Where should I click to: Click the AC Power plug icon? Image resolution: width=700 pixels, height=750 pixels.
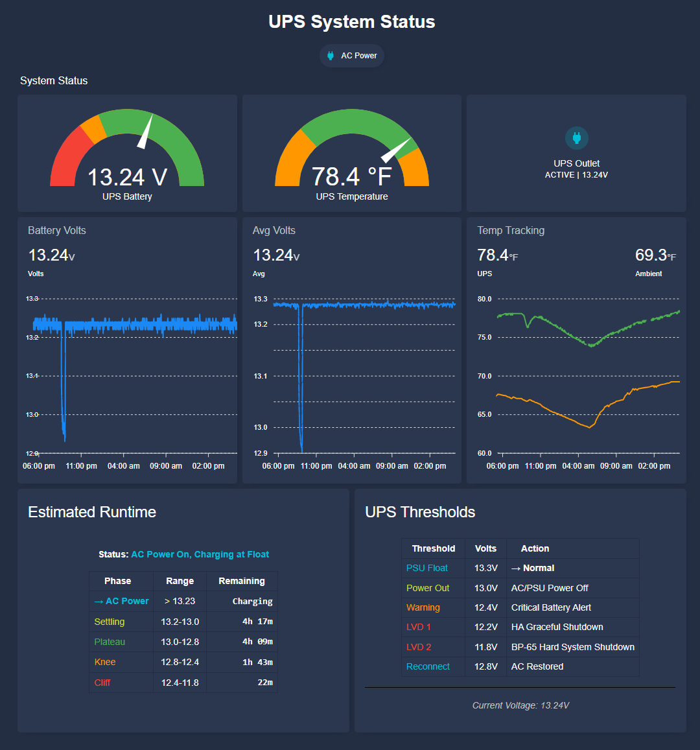click(x=331, y=56)
